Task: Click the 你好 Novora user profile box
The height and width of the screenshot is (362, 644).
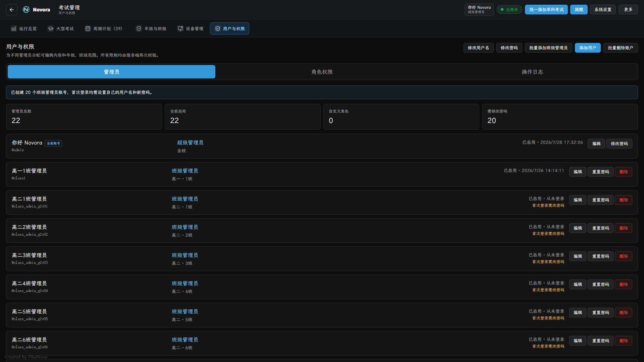Action: click(x=479, y=10)
